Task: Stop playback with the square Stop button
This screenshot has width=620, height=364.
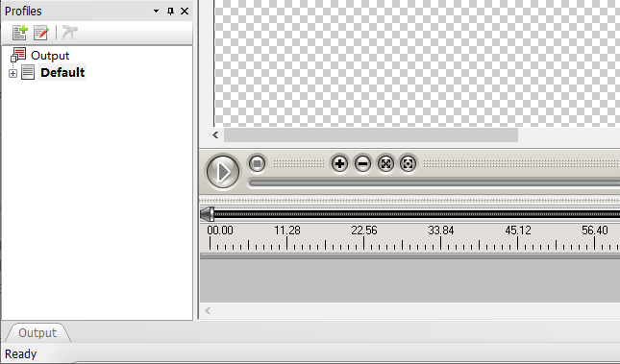Action: (257, 163)
